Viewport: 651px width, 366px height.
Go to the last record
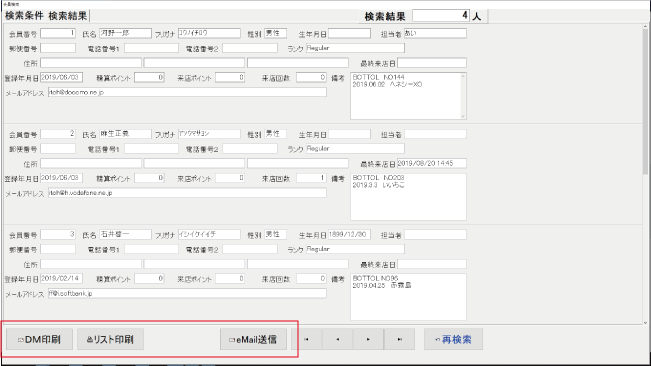[x=399, y=339]
